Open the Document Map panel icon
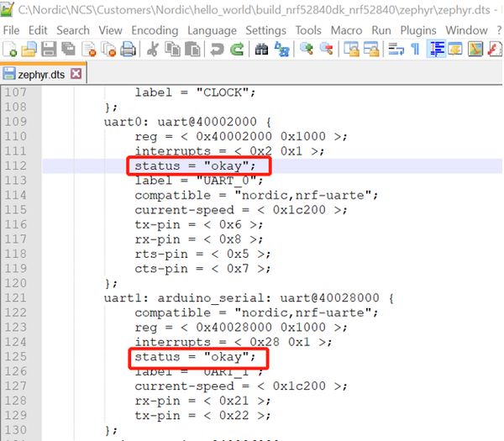The image size is (504, 441). tap(475, 50)
